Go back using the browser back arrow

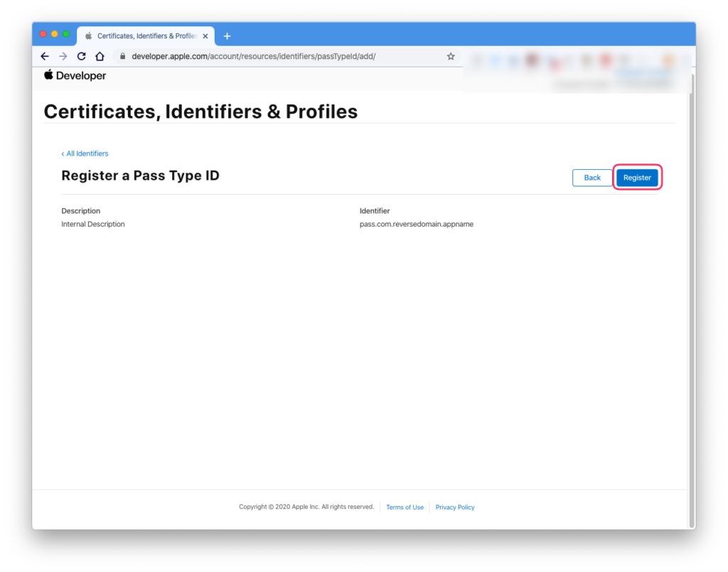pos(45,56)
